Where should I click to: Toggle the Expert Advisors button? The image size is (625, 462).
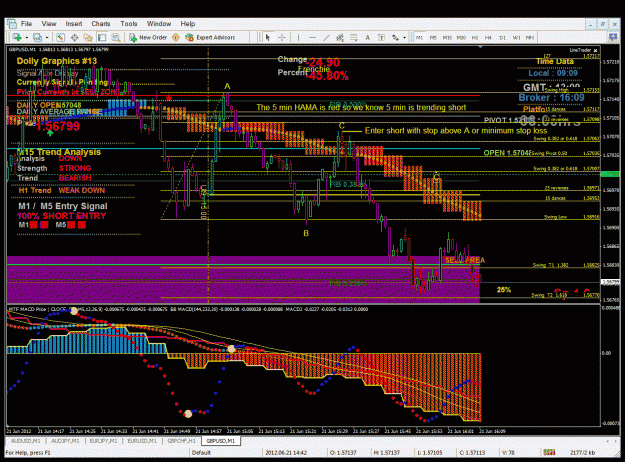(x=210, y=37)
